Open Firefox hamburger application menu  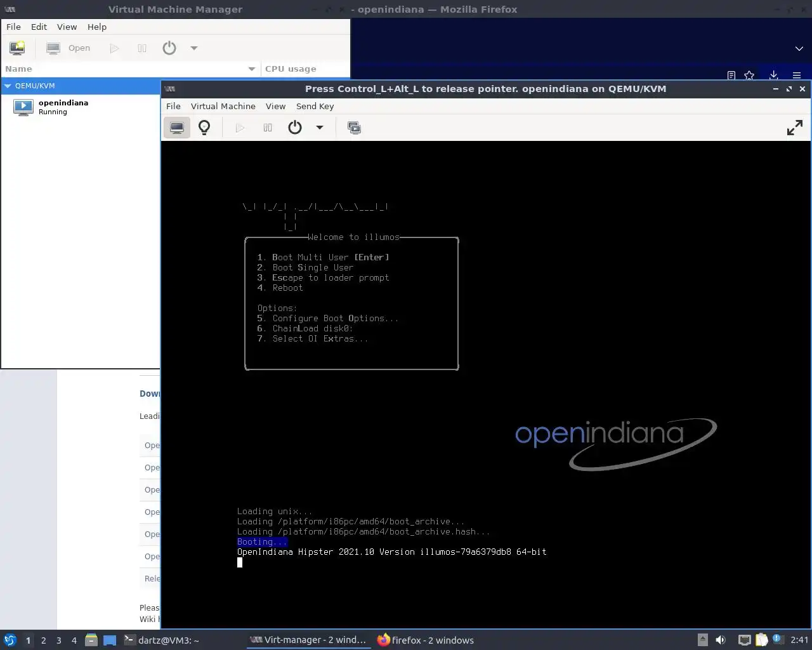coord(797,75)
